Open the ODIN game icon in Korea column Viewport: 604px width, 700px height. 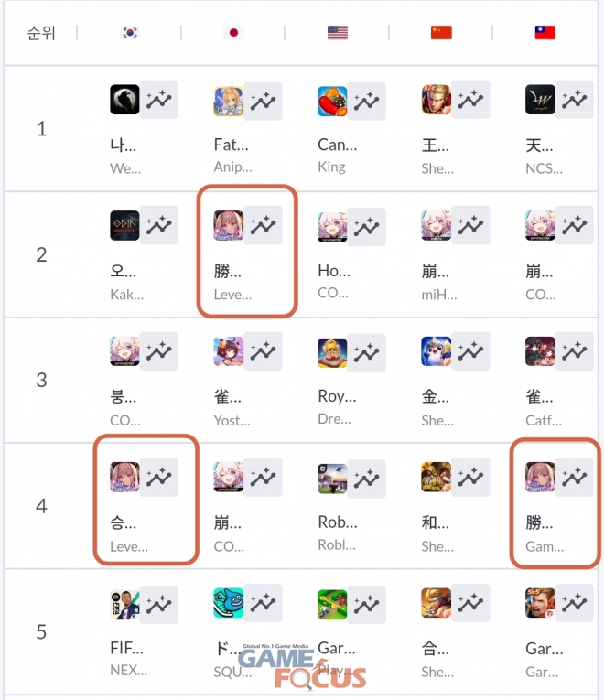[x=124, y=225]
